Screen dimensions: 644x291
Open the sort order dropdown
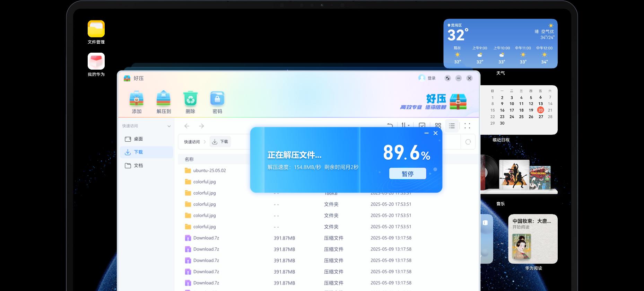(x=406, y=125)
